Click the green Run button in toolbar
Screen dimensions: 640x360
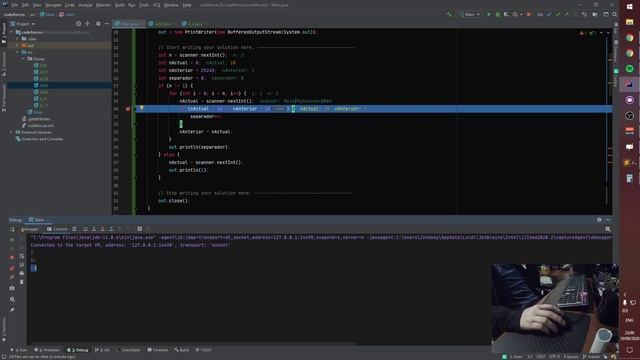[489, 14]
